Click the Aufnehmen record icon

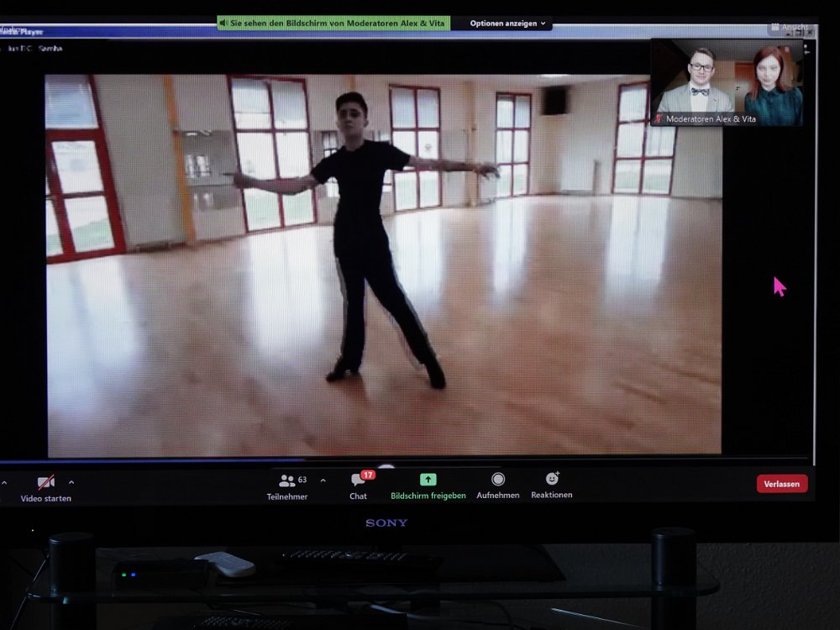pos(498,479)
